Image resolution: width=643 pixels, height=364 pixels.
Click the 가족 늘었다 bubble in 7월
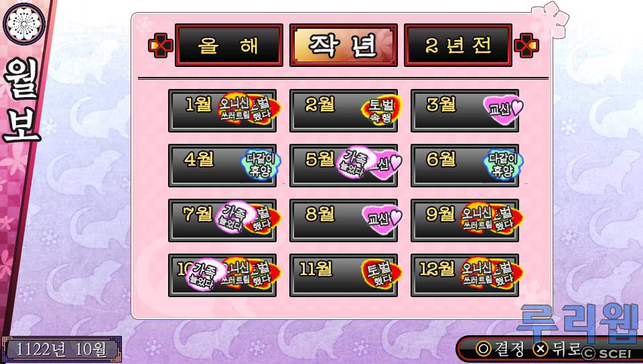click(x=232, y=217)
